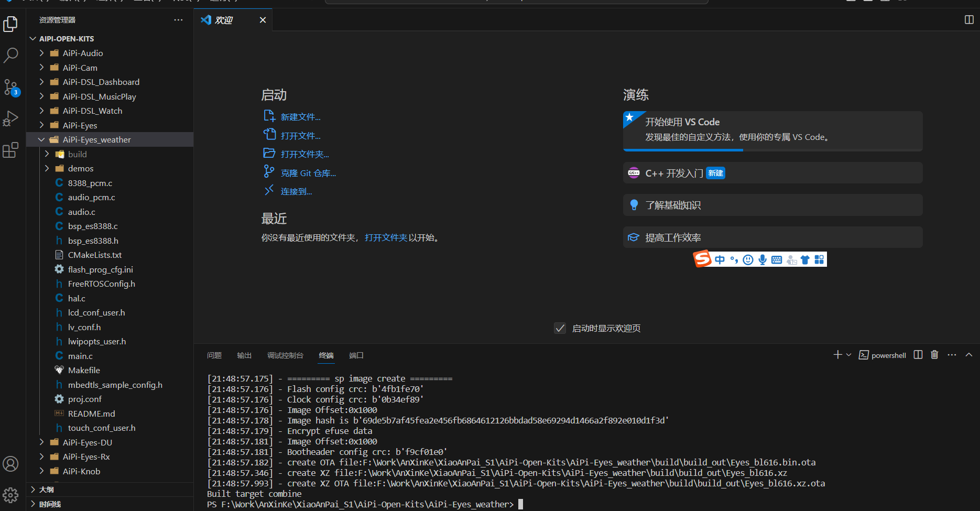
Task: Select the 欢迎 editor tab
Action: (233, 20)
